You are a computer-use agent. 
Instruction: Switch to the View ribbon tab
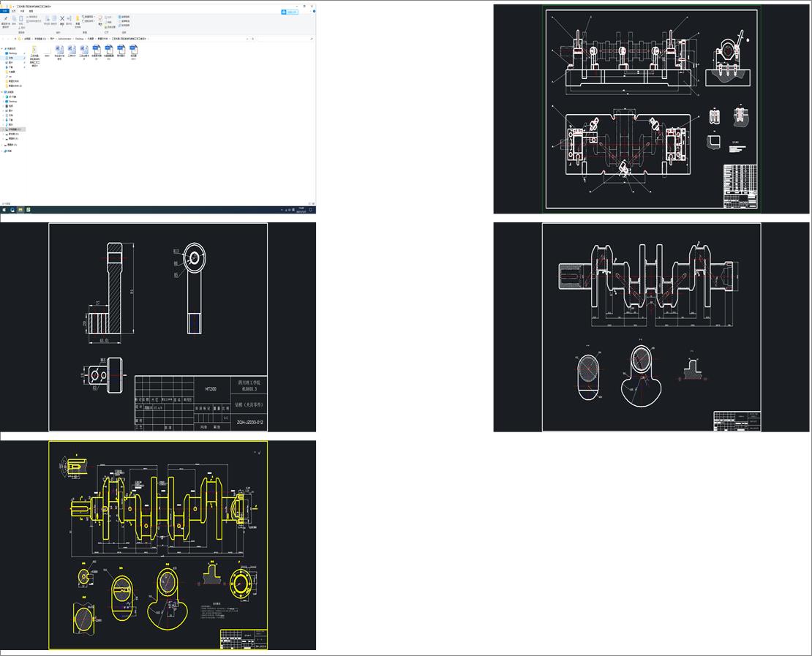pos(31,11)
